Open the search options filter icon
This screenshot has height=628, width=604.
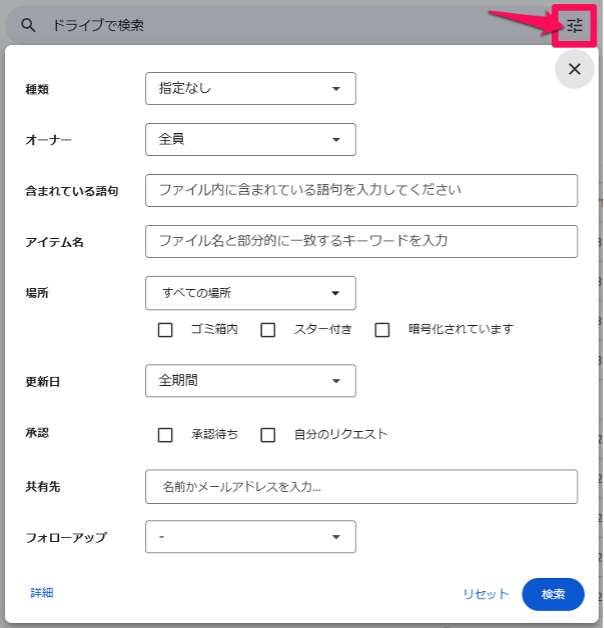pyautogui.click(x=574, y=26)
